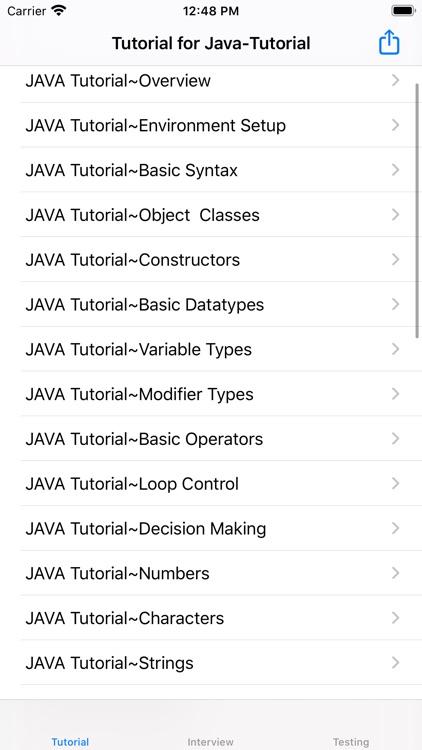422x750 pixels.
Task: Open chevron for Basic Syntax row
Action: [395, 170]
